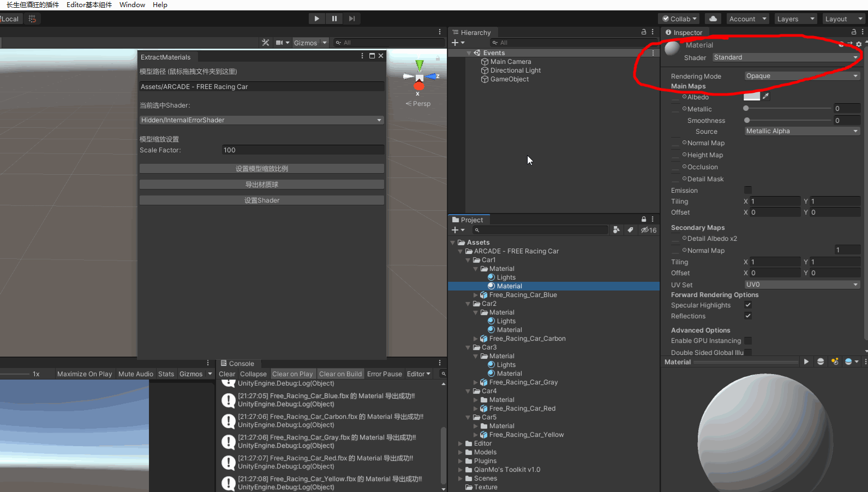
Task: Click the Hierarchy panel lock icon
Action: click(644, 32)
